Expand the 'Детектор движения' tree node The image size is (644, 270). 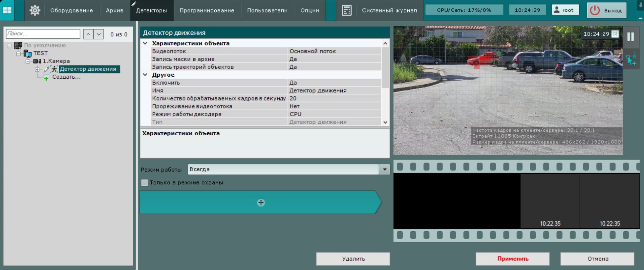pyautogui.click(x=37, y=69)
